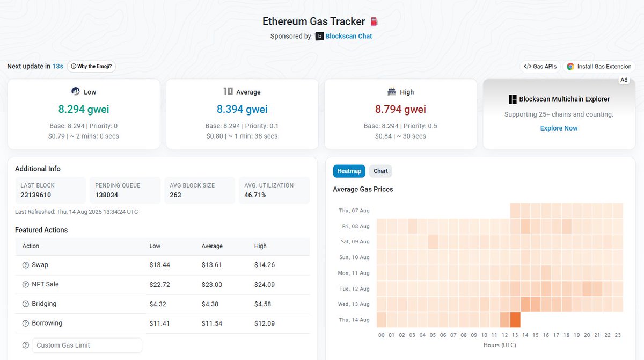The image size is (644, 360).
Task: Switch to the Chart tab
Action: tap(380, 171)
